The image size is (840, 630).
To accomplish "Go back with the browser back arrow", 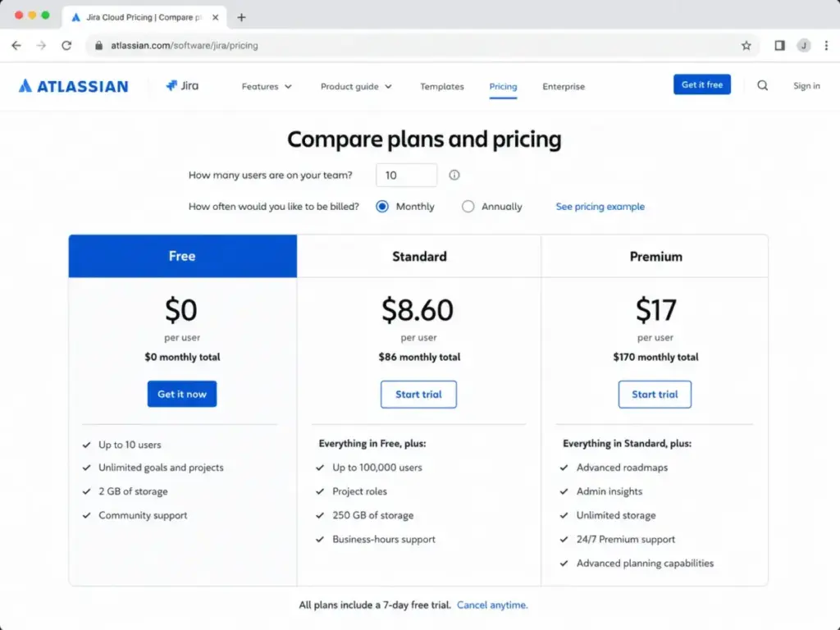I will click(16, 46).
